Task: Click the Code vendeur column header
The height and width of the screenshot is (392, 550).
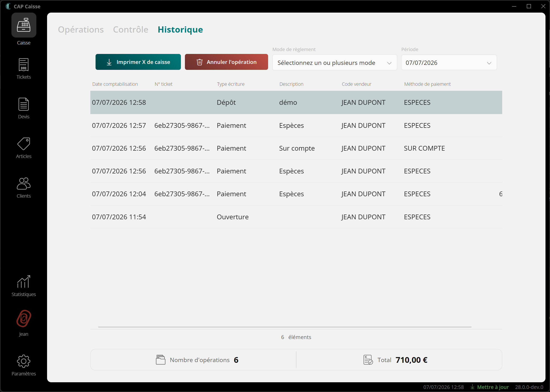Action: coord(356,84)
